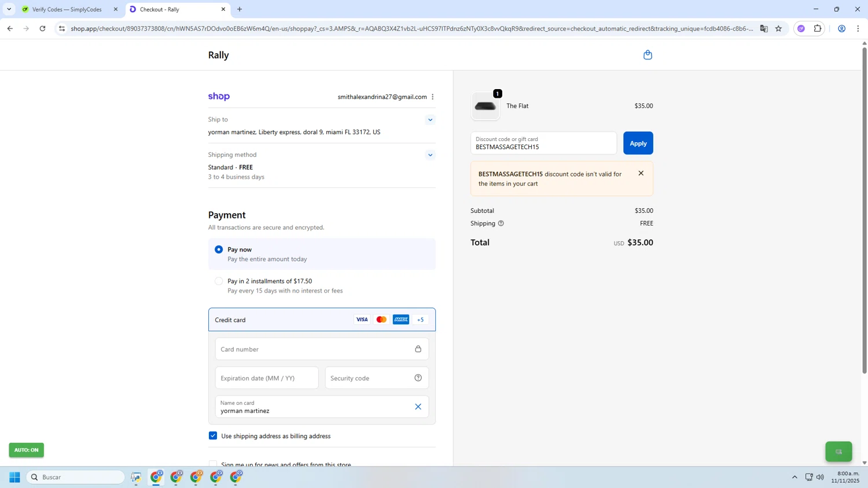The height and width of the screenshot is (488, 868).
Task: Click the Rally store name link
Action: pyautogui.click(x=219, y=55)
